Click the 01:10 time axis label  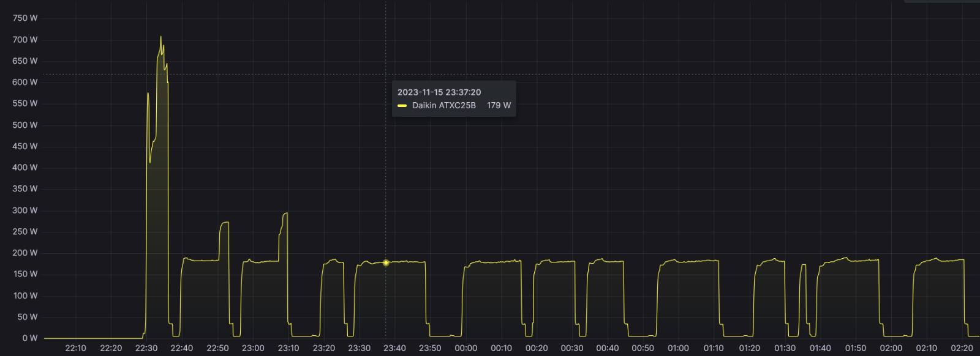[x=714, y=348]
